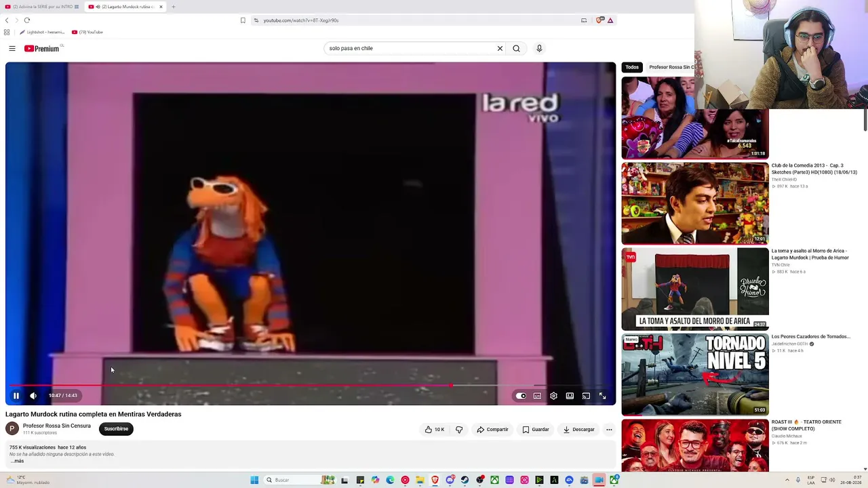Toggle subtitles in the video player
This screenshot has height=488, width=868.
[x=537, y=396]
